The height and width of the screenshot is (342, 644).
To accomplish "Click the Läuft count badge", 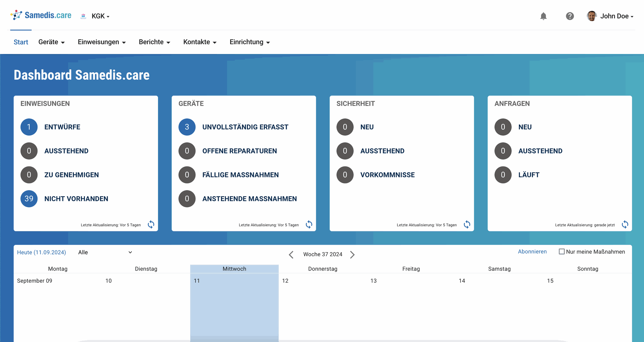I will (503, 175).
